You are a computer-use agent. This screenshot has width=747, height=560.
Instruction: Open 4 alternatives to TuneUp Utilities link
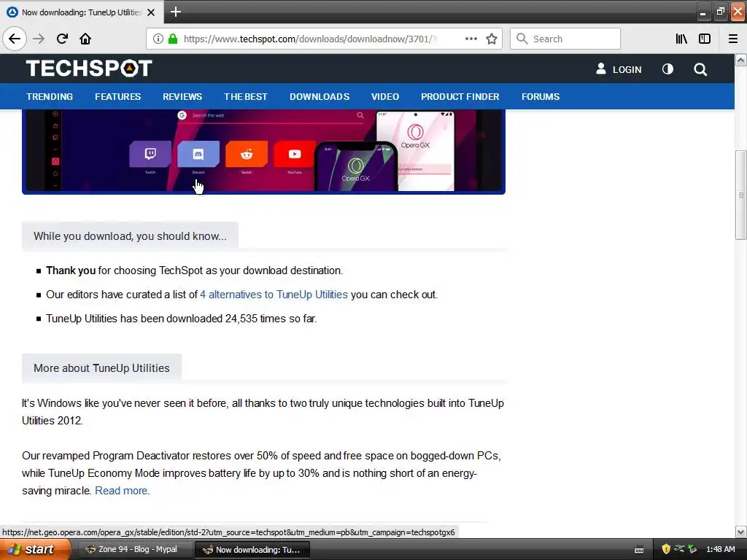[274, 295]
